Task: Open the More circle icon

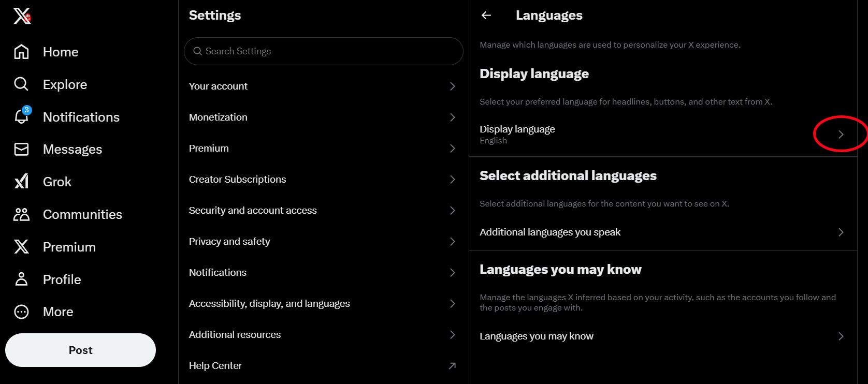Action: pos(21,312)
